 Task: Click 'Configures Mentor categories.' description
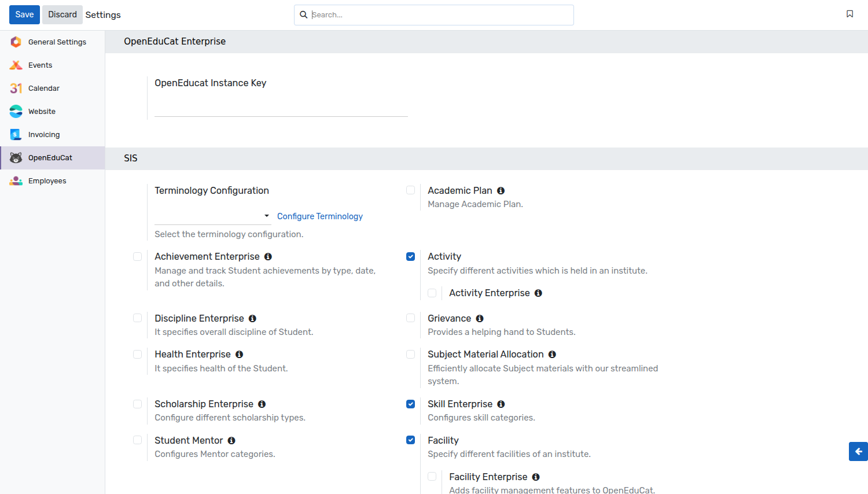coord(215,454)
